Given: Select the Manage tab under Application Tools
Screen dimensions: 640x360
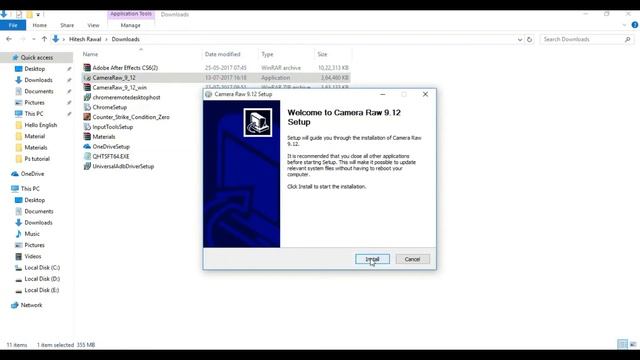Looking at the screenshot, I should 131,25.
